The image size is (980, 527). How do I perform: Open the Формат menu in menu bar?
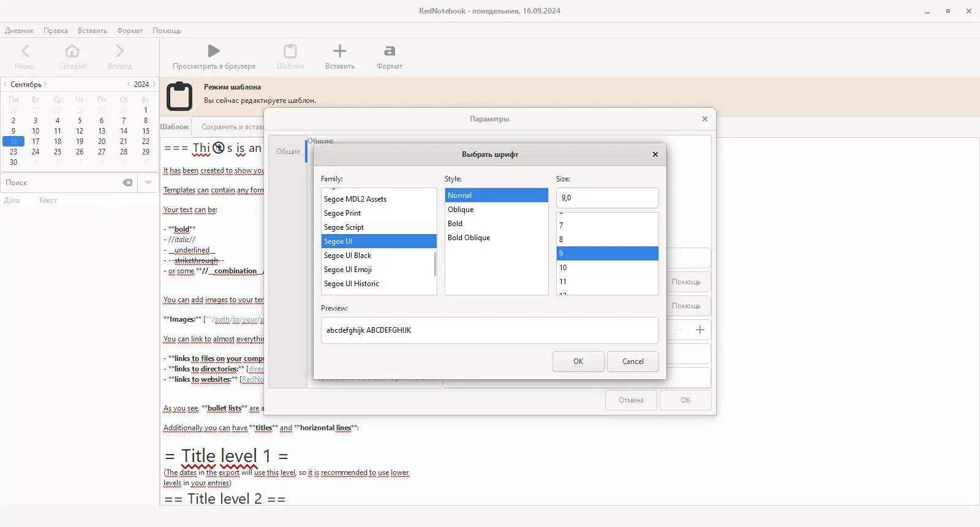tap(130, 31)
